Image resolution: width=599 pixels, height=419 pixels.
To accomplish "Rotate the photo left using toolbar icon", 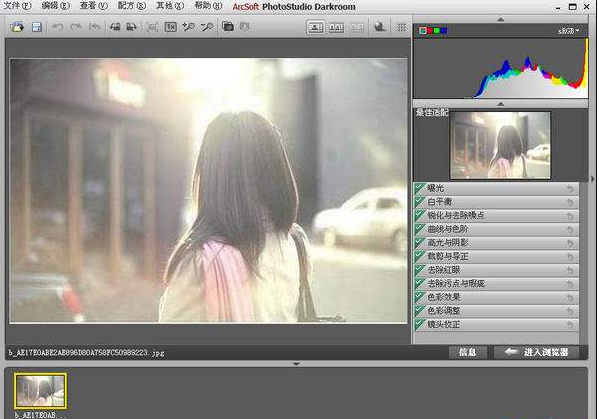I will point(115,27).
